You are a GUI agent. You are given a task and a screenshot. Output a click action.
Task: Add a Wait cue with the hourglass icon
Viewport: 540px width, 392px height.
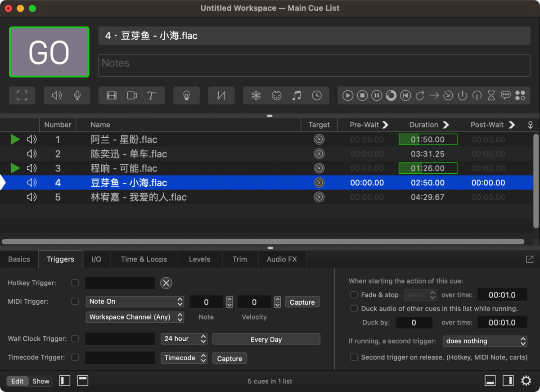click(491, 95)
